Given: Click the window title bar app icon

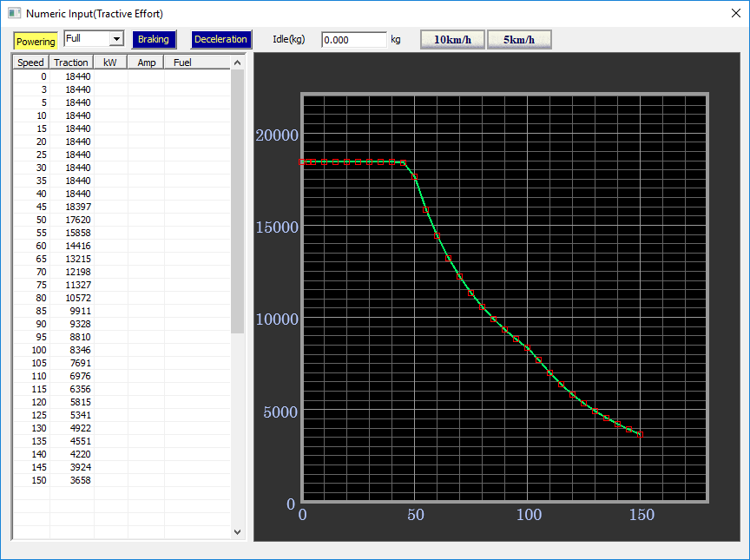Looking at the screenshot, I should (x=15, y=13).
